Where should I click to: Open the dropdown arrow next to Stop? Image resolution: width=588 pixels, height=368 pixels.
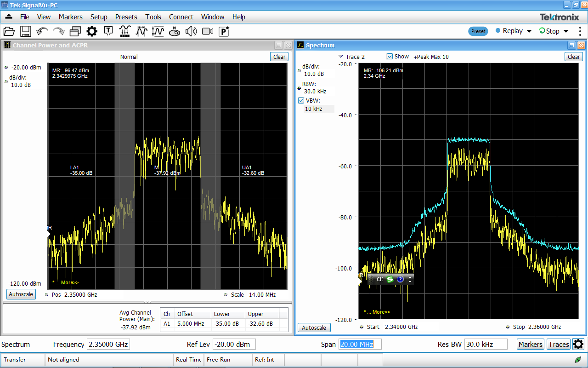click(566, 31)
